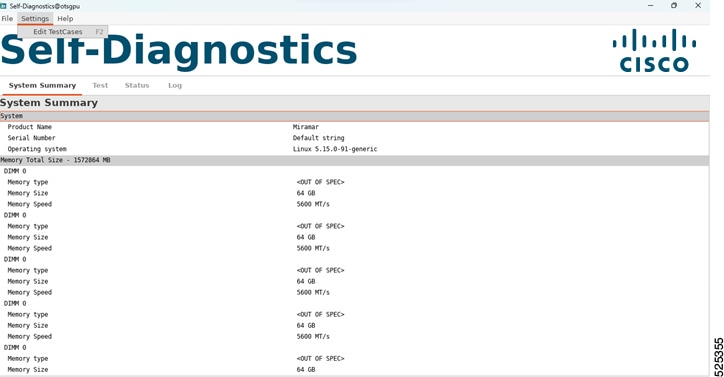Viewport: 724px width, 377px height.
Task: Open the File menu
Action: tap(7, 18)
